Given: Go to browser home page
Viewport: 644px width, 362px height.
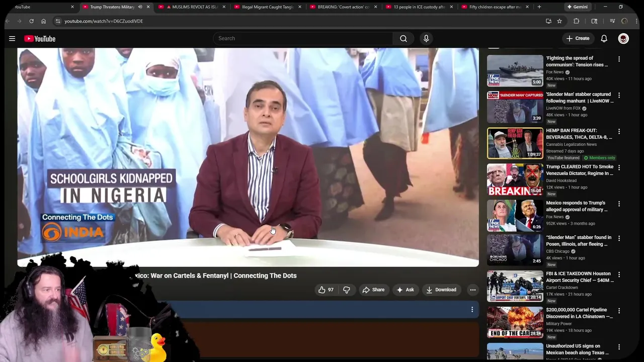Looking at the screenshot, I should pyautogui.click(x=43, y=21).
